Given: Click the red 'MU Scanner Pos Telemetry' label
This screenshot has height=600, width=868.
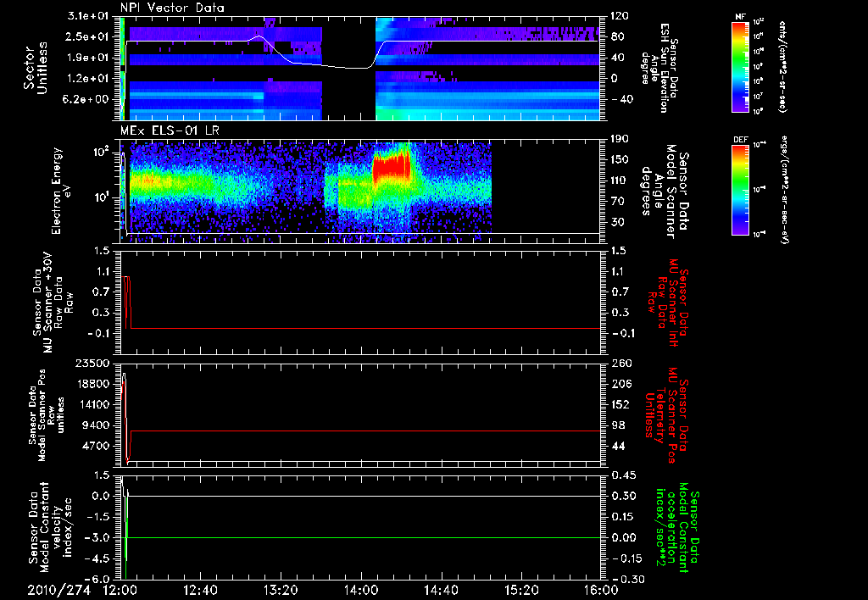Looking at the screenshot, I should [666, 415].
